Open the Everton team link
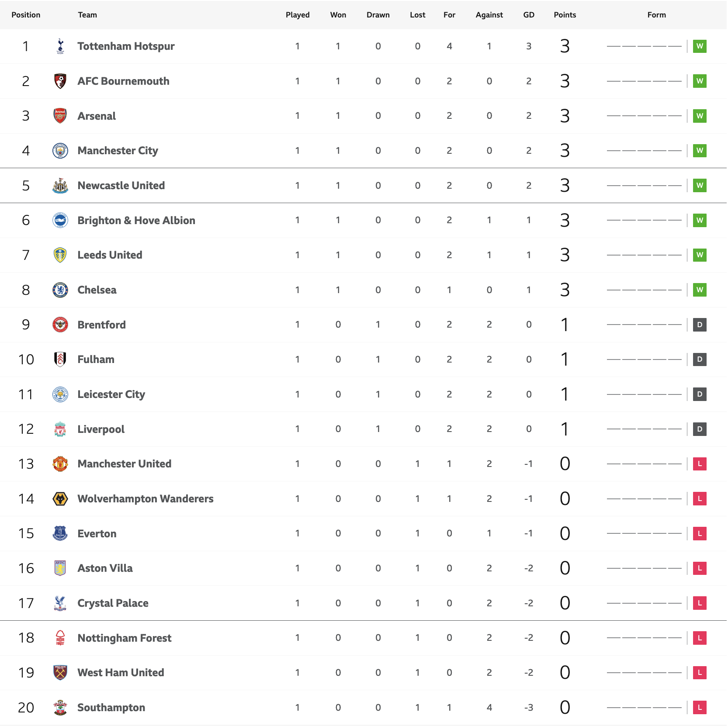The image size is (728, 726). pyautogui.click(x=97, y=534)
